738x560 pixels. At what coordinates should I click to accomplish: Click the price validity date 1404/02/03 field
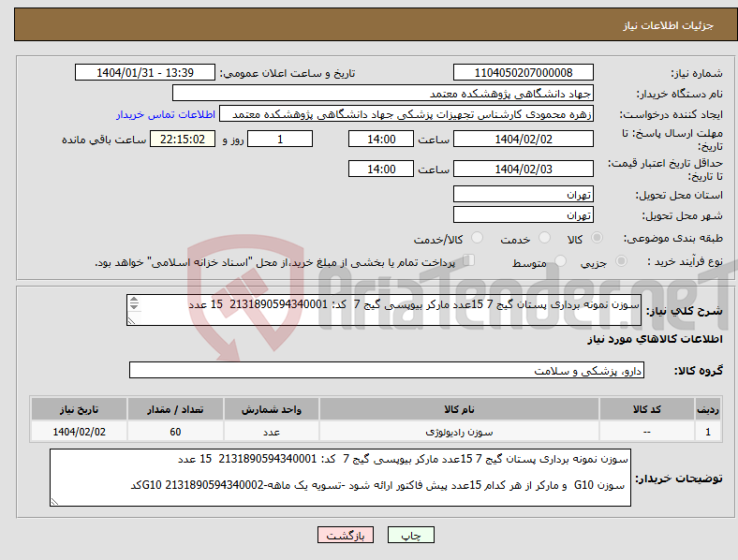coord(524,169)
